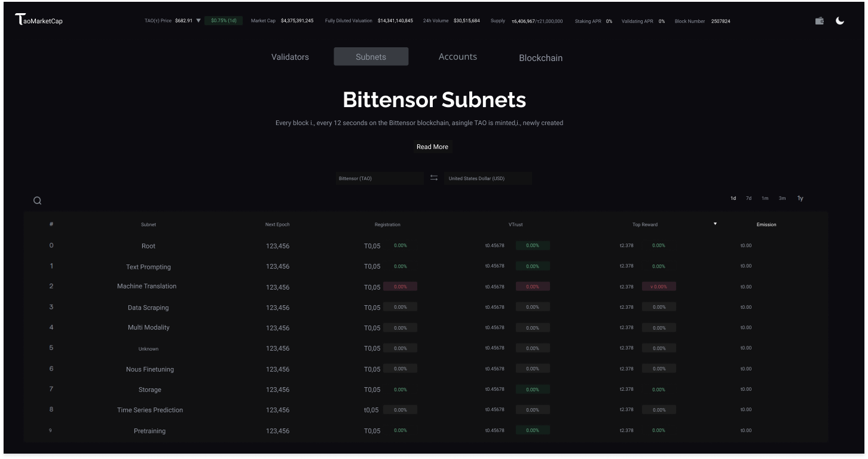Sort by the Subnet column header
Screen dimensions: 868x459
pyautogui.click(x=148, y=224)
